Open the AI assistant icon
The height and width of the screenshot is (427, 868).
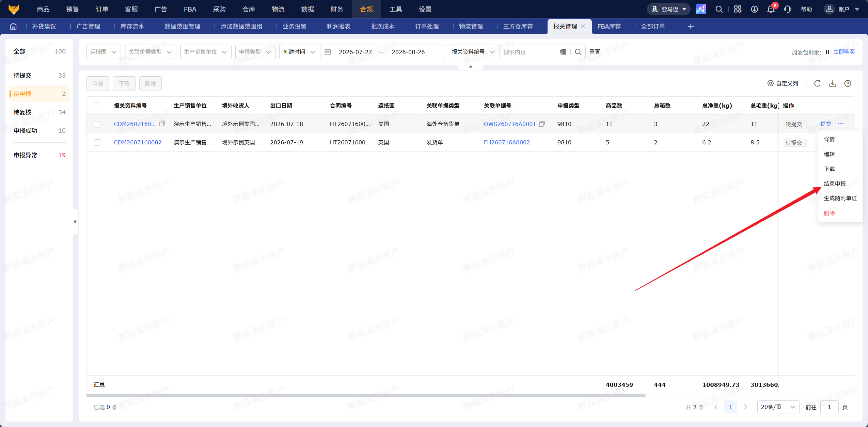(701, 9)
